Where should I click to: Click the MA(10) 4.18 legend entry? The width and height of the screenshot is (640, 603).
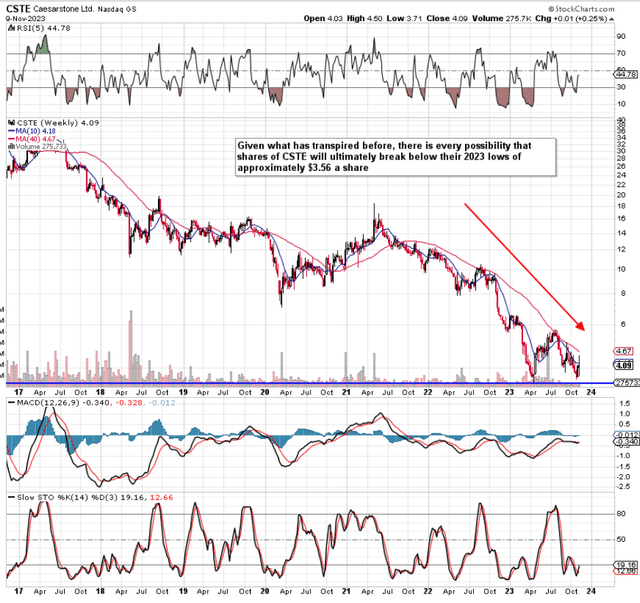pos(32,131)
